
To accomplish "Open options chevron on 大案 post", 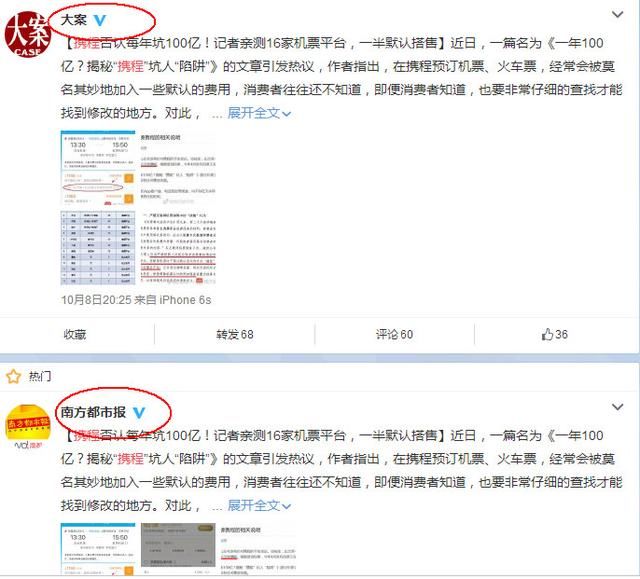I will 618,15.
